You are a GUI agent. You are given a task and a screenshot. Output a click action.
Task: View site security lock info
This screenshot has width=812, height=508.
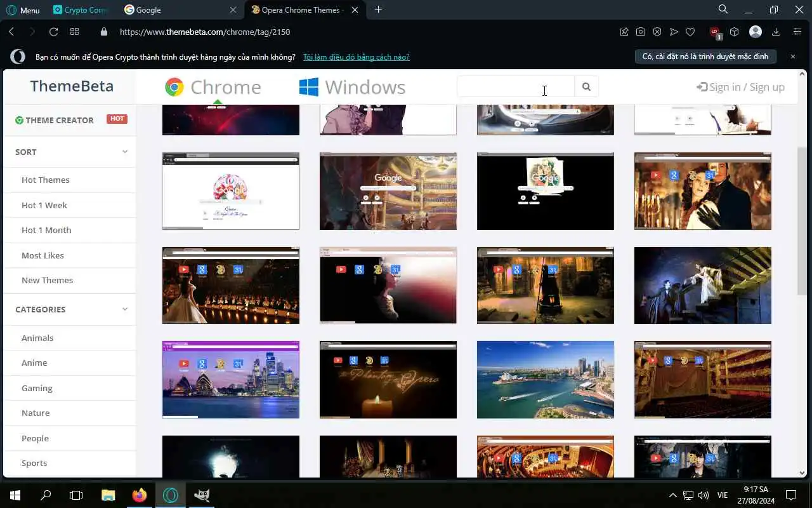[x=105, y=32]
